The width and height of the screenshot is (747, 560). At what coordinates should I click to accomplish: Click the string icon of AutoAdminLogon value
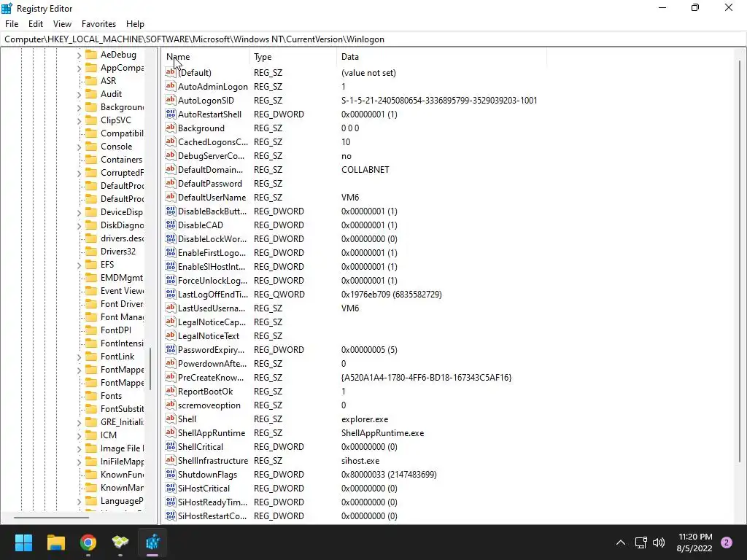(171, 86)
